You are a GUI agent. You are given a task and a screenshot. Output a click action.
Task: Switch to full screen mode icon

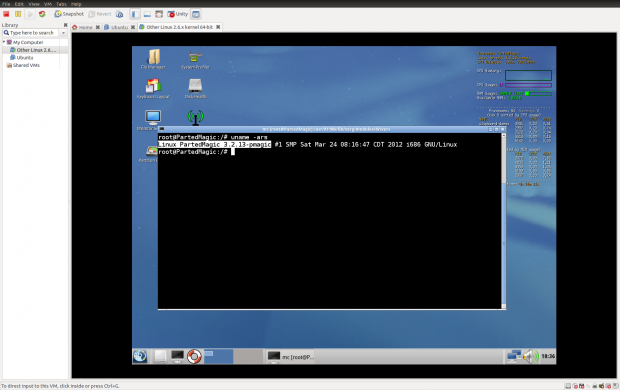click(x=159, y=14)
